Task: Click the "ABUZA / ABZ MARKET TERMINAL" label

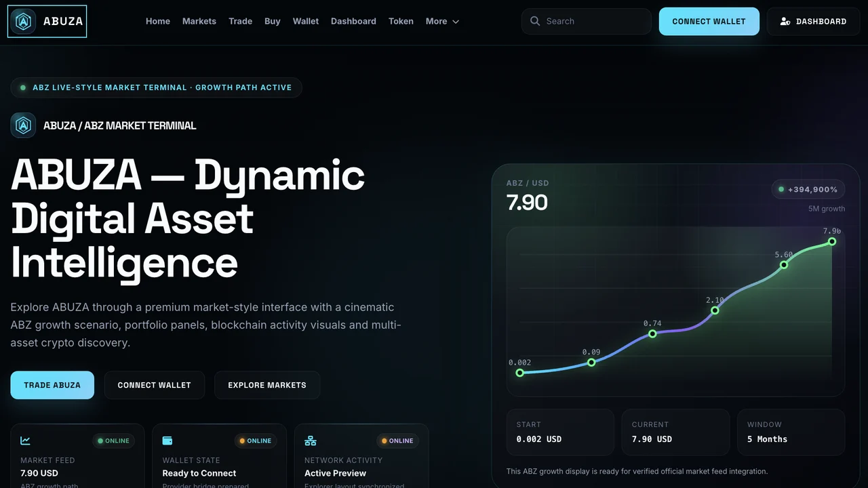Action: pyautogui.click(x=120, y=125)
